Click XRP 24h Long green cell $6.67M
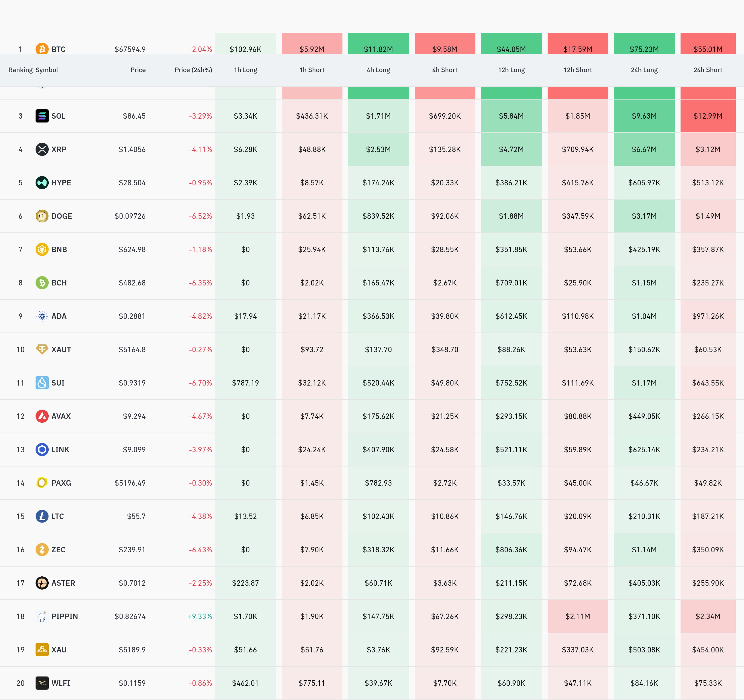 pos(644,149)
